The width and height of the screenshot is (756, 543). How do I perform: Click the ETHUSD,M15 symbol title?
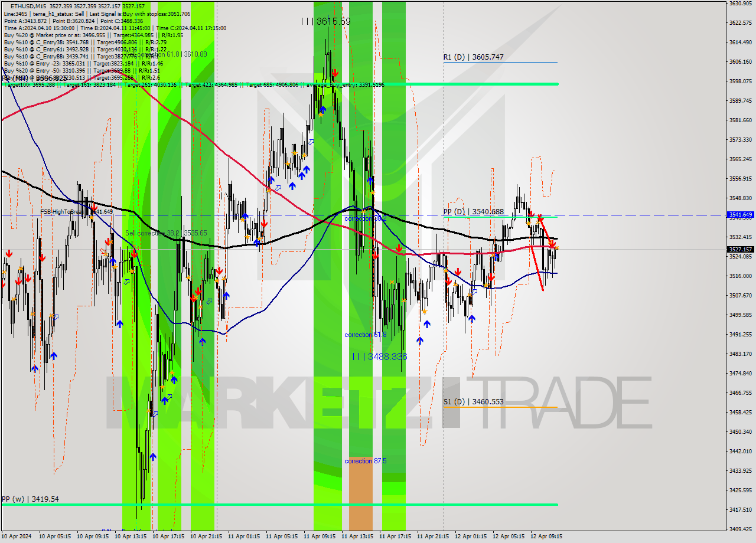(x=28, y=6)
